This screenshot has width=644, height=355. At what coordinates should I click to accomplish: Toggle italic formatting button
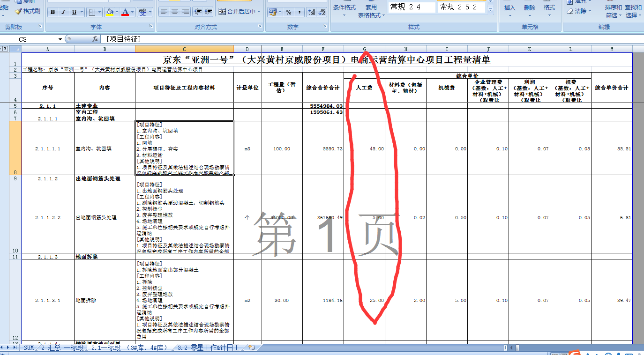click(63, 12)
